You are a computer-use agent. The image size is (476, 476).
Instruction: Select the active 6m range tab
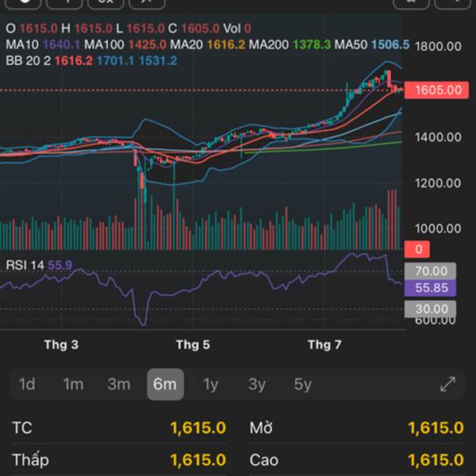click(165, 384)
